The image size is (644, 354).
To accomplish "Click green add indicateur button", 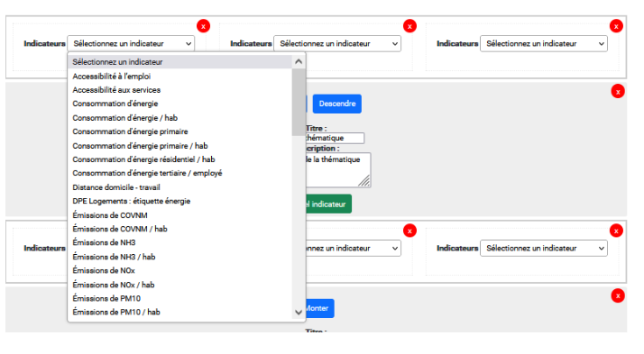I will coord(328,204).
